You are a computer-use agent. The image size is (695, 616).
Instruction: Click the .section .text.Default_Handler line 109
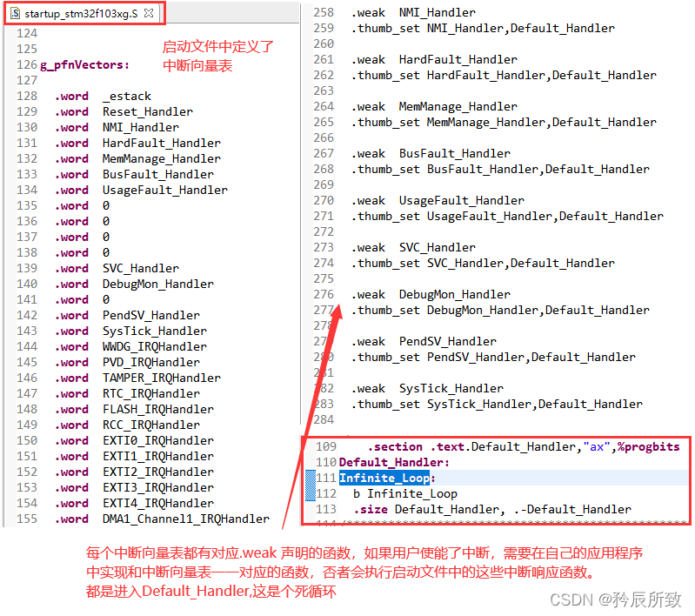pyautogui.click(x=524, y=447)
